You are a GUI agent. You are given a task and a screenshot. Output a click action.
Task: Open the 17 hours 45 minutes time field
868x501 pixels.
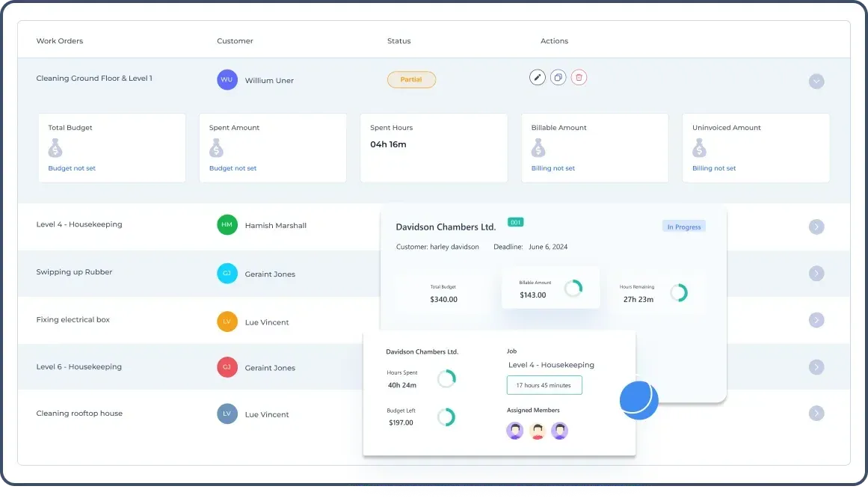544,384
